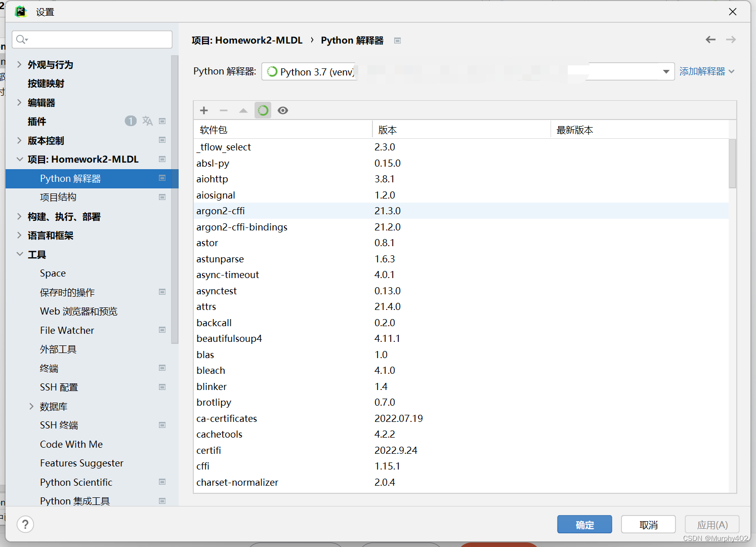Click the project settings icon on File Watcher row
Image resolution: width=756 pixels, height=547 pixels.
(162, 330)
